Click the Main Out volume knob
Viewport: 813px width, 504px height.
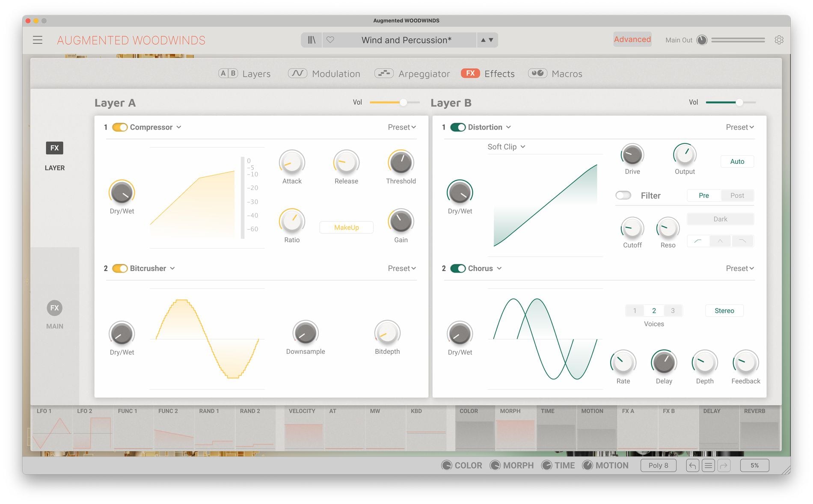pyautogui.click(x=702, y=40)
